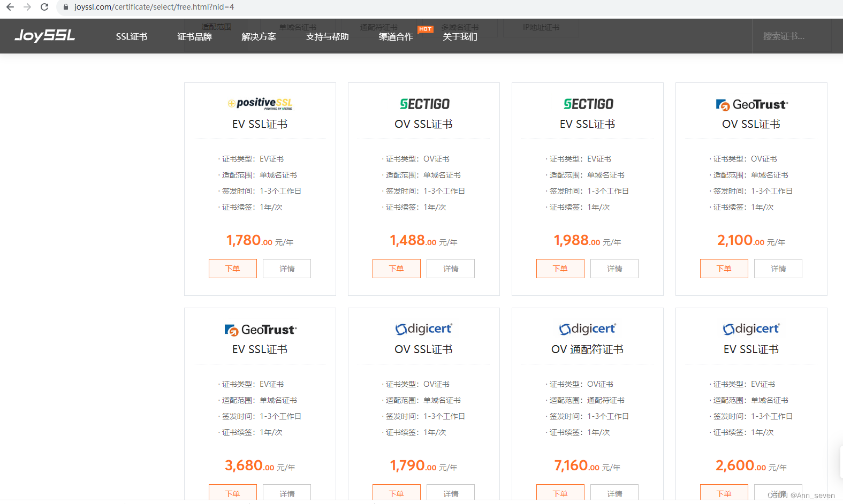Click the PositiveSSL card's EV SSL证书 title
Image resolution: width=843 pixels, height=504 pixels.
260,124
